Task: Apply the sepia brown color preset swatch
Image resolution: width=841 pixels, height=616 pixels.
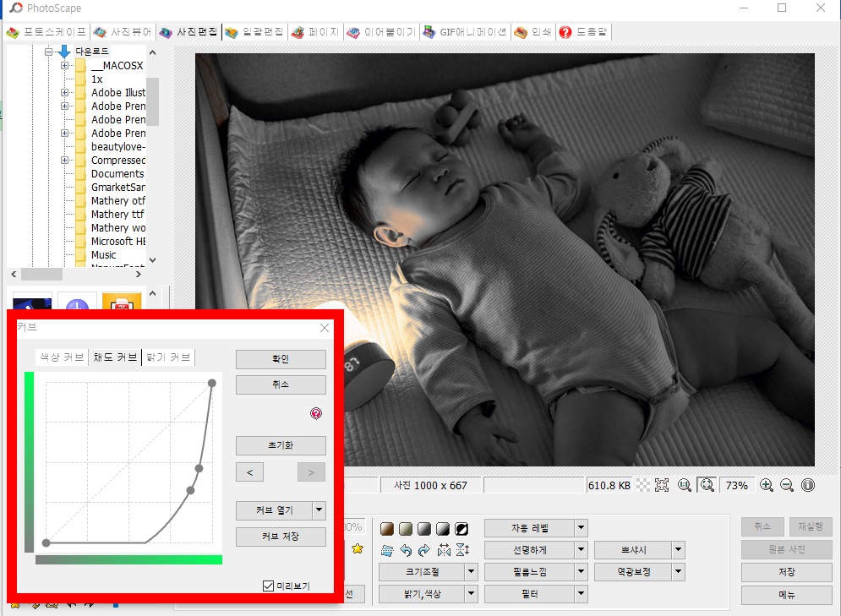Action: 386,527
